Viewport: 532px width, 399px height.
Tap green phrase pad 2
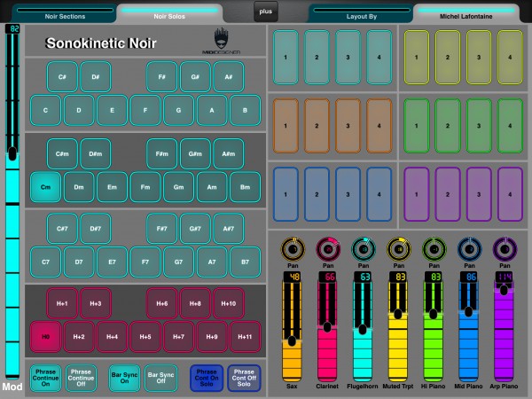point(448,126)
